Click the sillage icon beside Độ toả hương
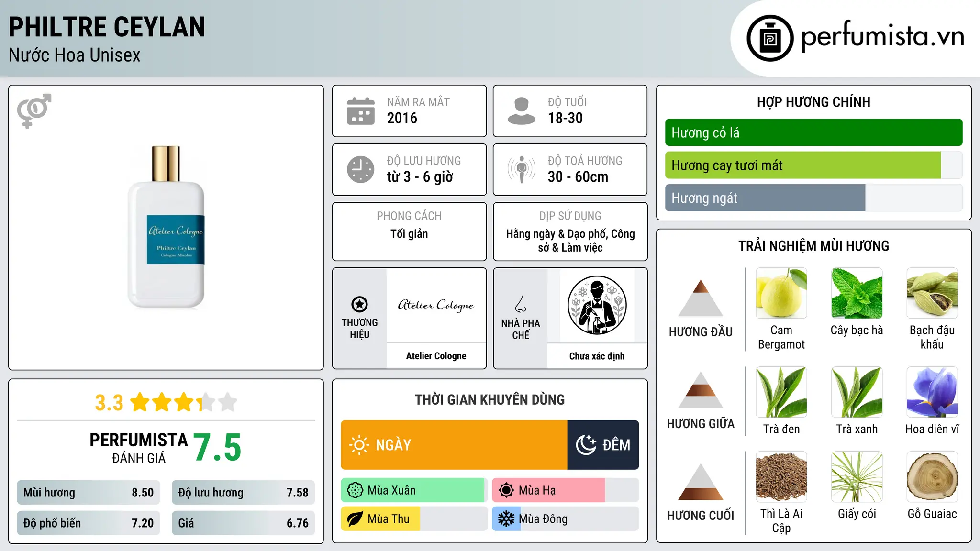 pyautogui.click(x=522, y=169)
